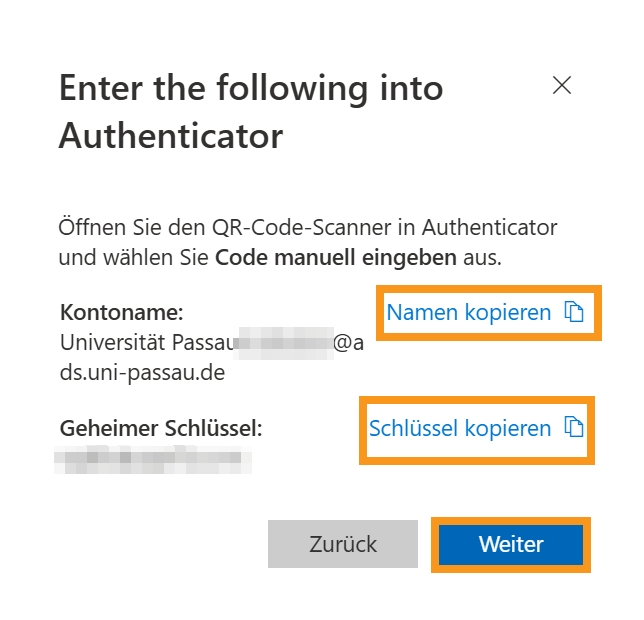
Task: Click the Kontoname label
Action: pos(122,312)
